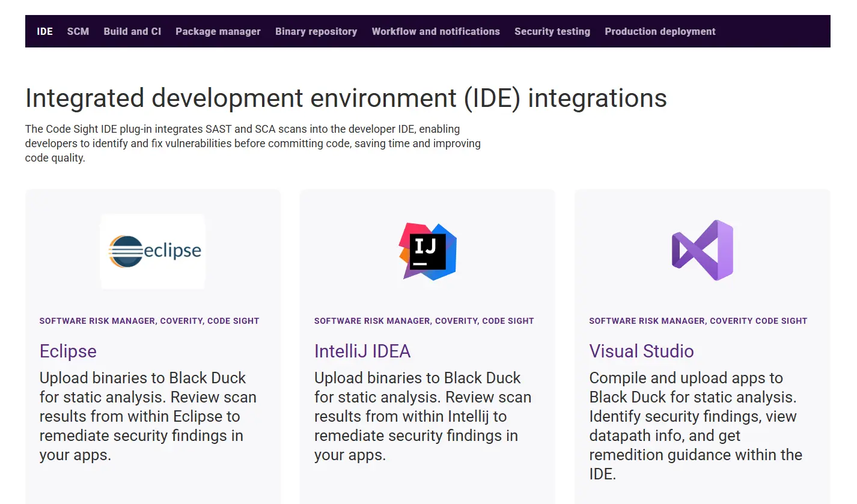Open the Build and CI tab
Image resolution: width=857 pixels, height=504 pixels.
point(132,31)
